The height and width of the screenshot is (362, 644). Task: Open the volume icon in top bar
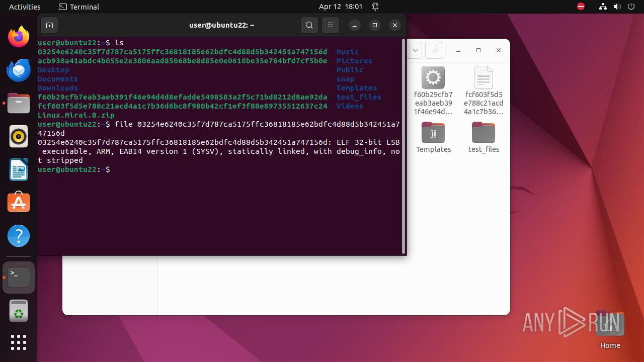coord(617,7)
